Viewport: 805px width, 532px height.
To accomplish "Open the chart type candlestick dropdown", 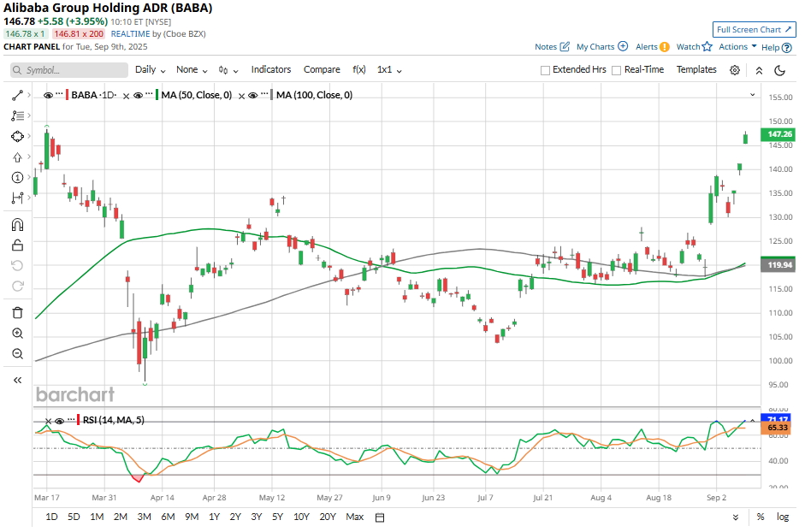I will tap(228, 70).
